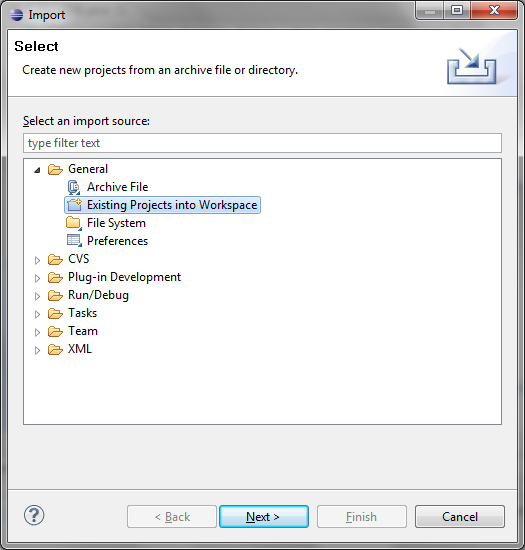Select the Preferences import source
Image resolution: width=525 pixels, height=550 pixels.
[x=117, y=241]
